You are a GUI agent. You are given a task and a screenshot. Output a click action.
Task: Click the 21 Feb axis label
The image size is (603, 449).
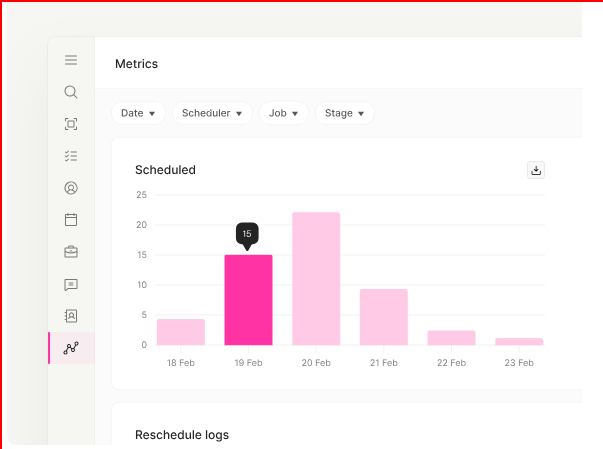coord(384,363)
